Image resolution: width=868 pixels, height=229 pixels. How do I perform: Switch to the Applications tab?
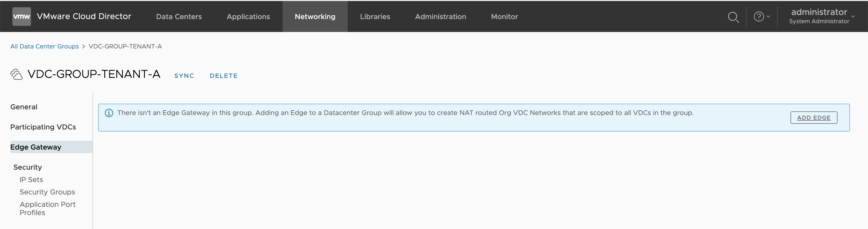point(248,17)
